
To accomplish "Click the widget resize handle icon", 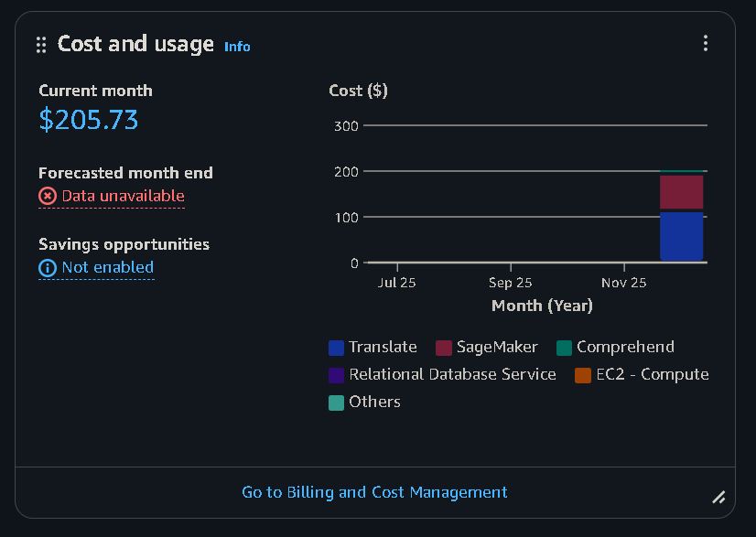I will (x=718, y=498).
